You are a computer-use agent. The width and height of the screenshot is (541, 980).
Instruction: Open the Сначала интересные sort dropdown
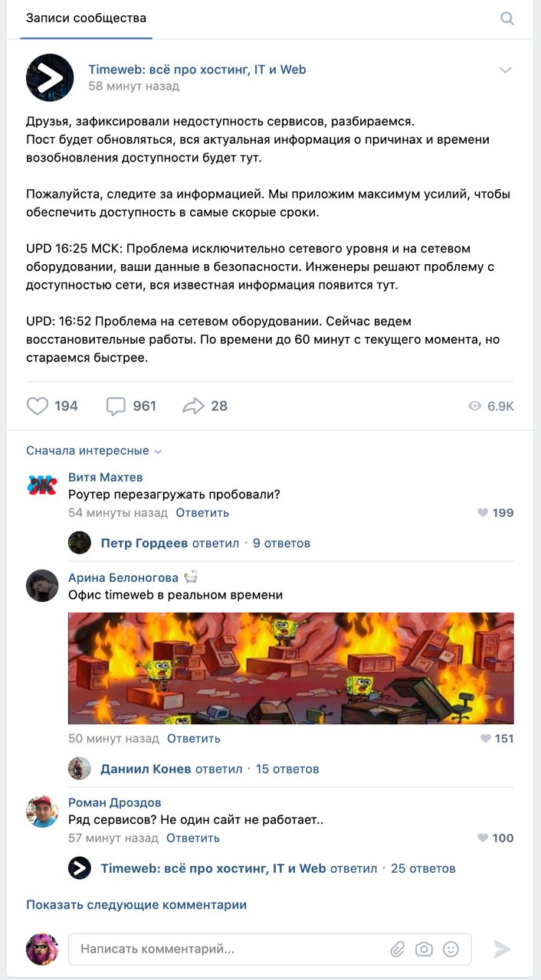tap(93, 451)
